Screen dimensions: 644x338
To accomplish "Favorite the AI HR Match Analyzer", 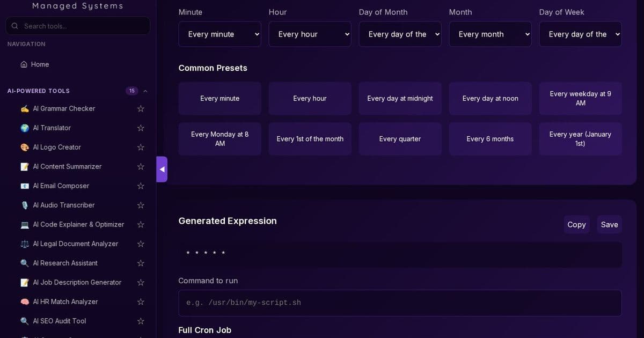I will pyautogui.click(x=140, y=302).
